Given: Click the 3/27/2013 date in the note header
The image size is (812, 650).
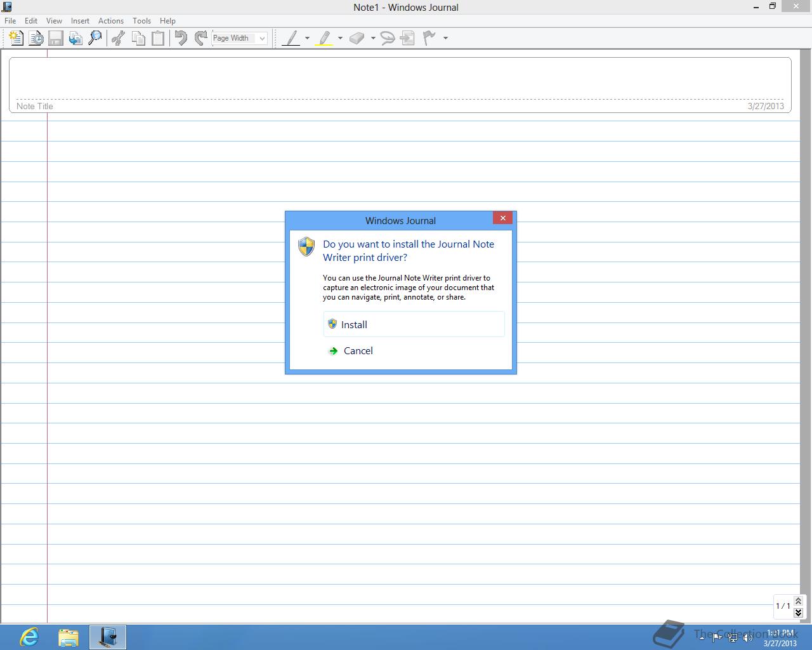Looking at the screenshot, I should (766, 106).
